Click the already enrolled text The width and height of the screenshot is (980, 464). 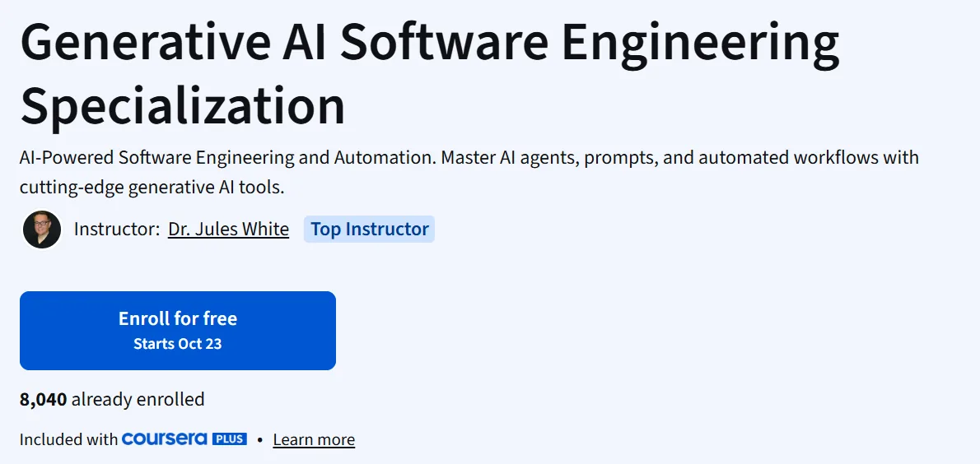(x=138, y=399)
